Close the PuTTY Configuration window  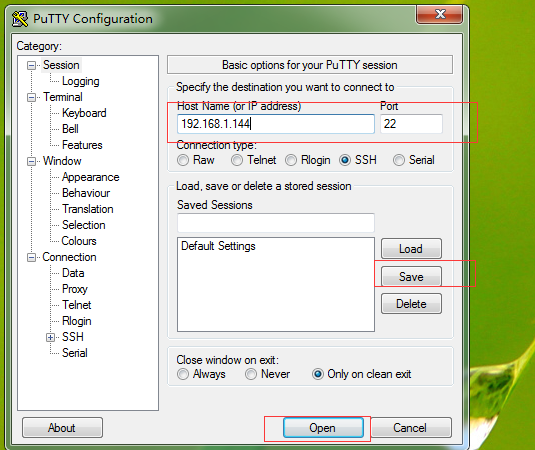439,14
